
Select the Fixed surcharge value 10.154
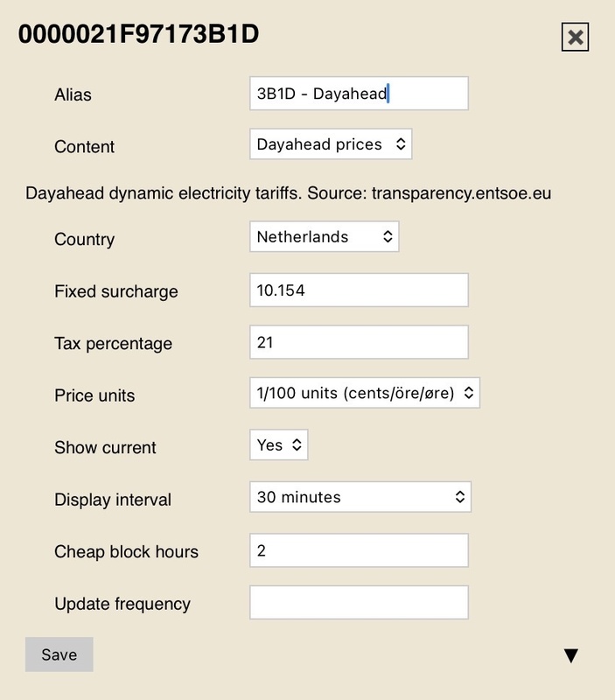click(x=359, y=290)
